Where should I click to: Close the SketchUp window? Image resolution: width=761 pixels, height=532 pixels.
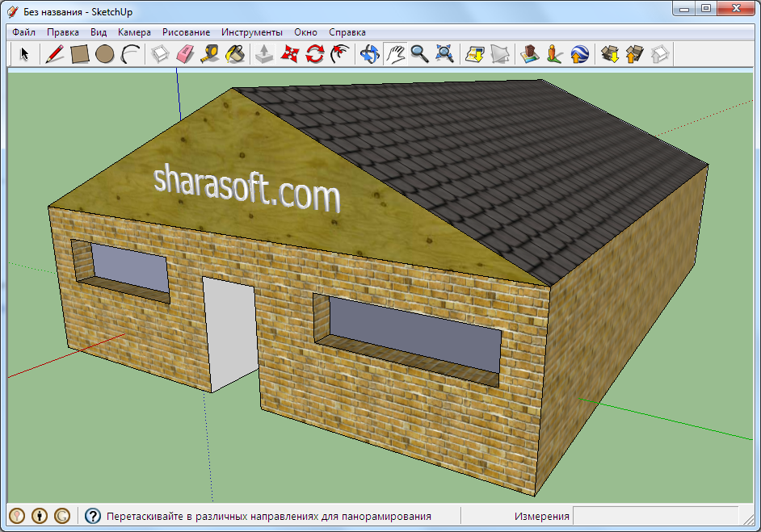[736, 9]
